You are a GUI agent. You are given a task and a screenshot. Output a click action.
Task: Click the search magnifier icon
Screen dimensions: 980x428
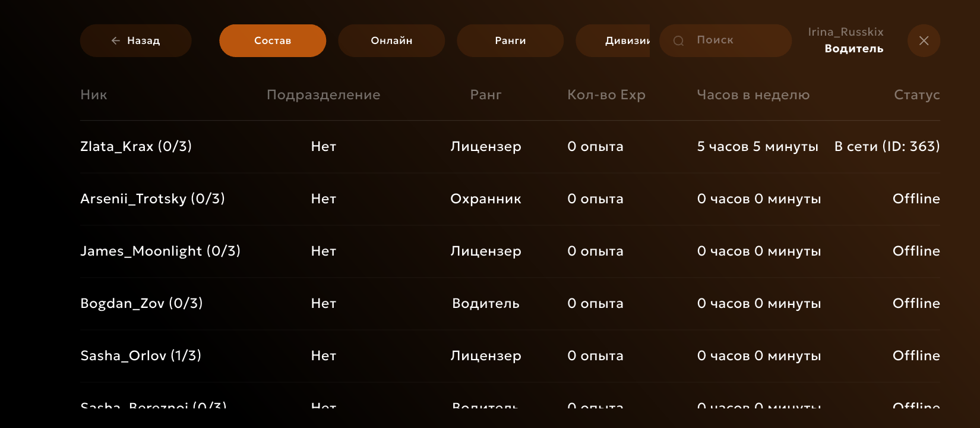point(678,40)
